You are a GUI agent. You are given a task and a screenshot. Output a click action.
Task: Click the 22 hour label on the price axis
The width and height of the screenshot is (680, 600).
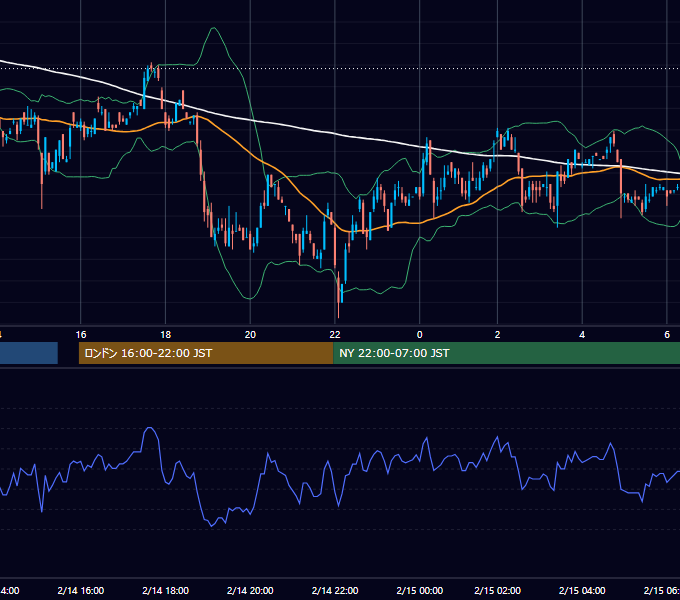tap(335, 335)
